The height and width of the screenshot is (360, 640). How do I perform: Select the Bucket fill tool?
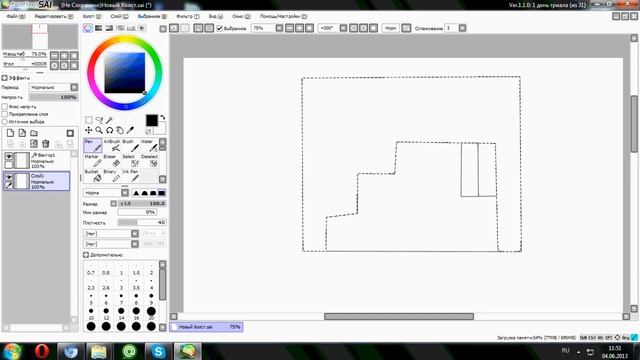point(93,176)
